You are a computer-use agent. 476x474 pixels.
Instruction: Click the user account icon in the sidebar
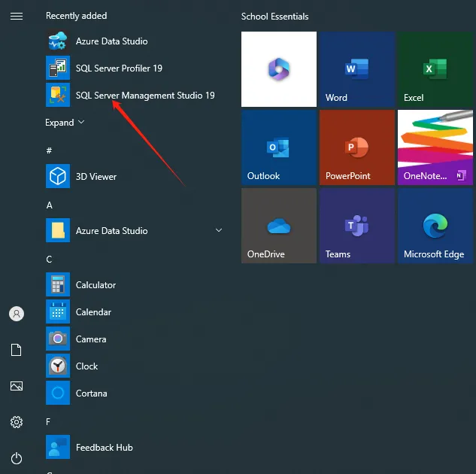point(17,314)
